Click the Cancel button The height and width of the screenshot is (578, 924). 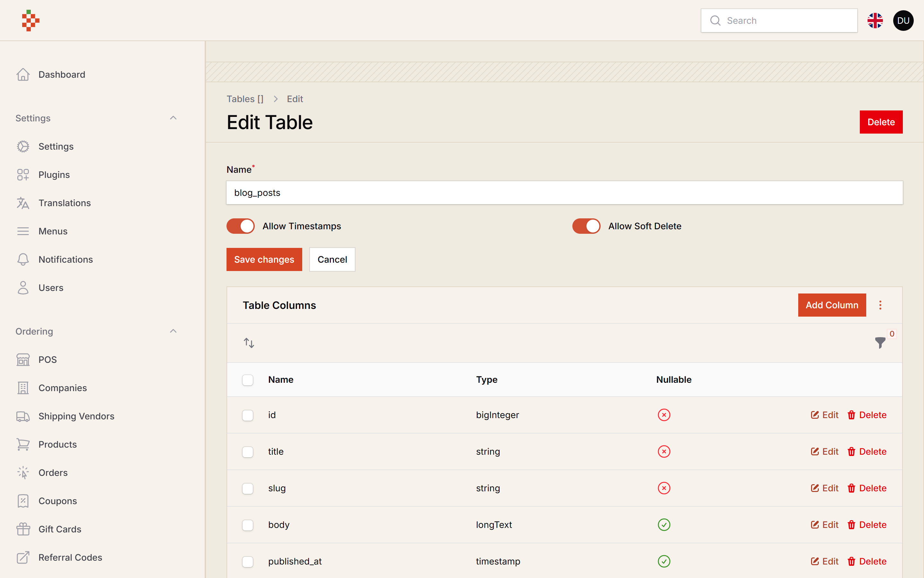(332, 259)
